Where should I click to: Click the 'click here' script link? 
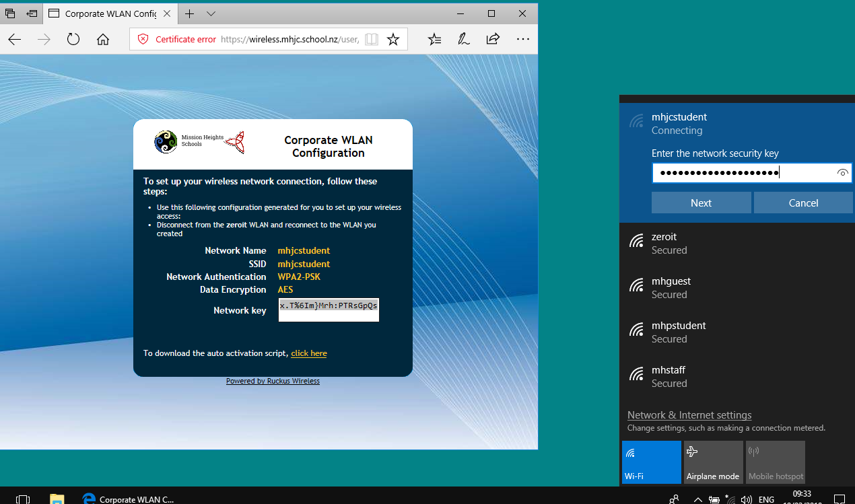click(x=309, y=353)
